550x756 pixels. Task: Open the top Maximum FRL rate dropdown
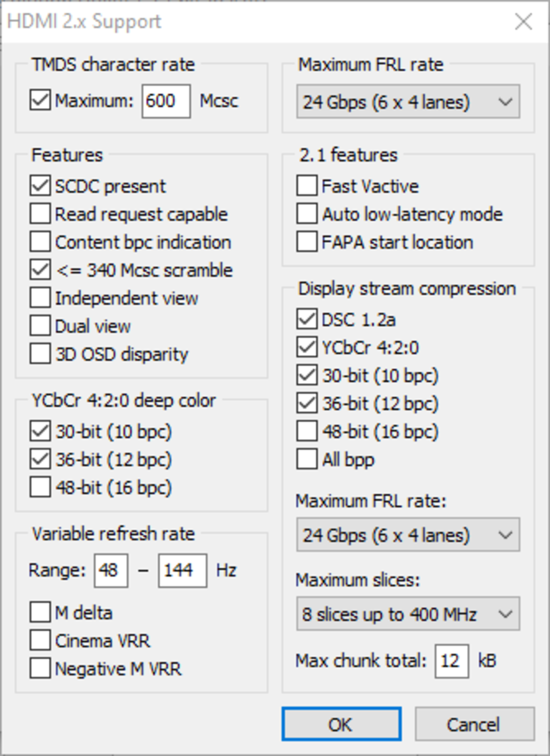click(x=408, y=101)
